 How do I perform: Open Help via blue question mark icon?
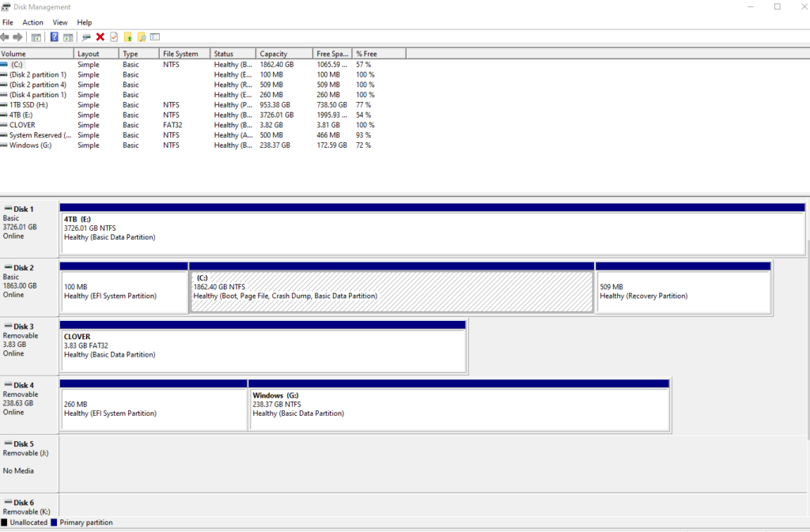click(x=55, y=37)
